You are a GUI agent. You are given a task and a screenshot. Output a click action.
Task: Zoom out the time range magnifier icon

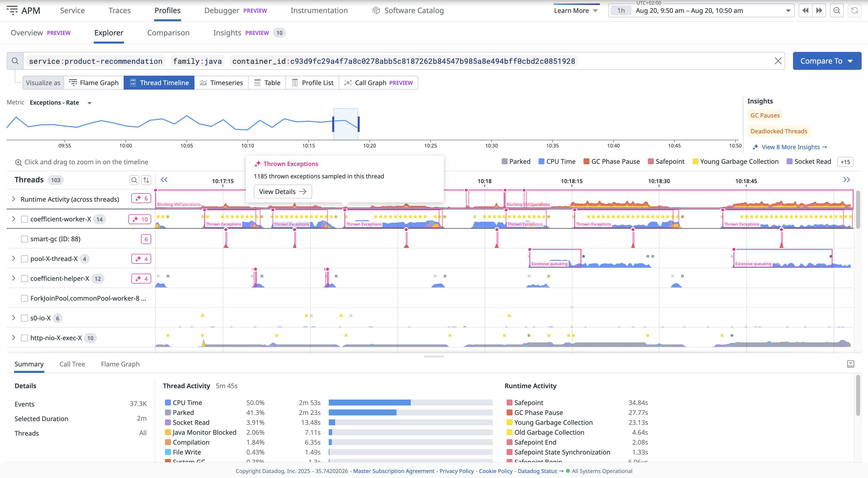[x=837, y=10]
